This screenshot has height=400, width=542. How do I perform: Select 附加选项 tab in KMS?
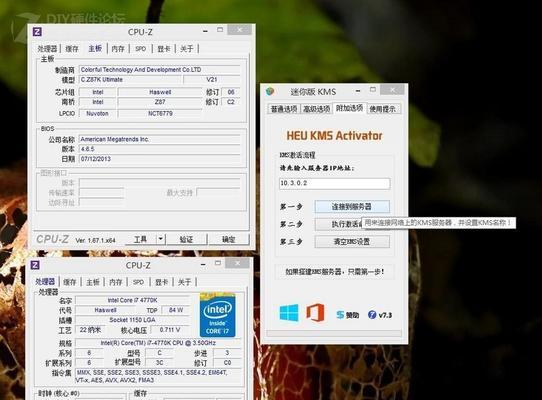tap(349, 108)
